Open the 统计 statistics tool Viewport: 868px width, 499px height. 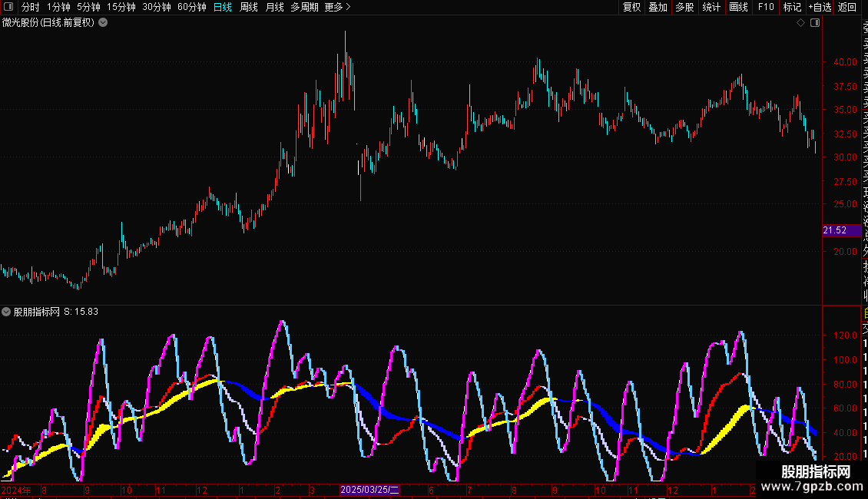[x=711, y=7]
